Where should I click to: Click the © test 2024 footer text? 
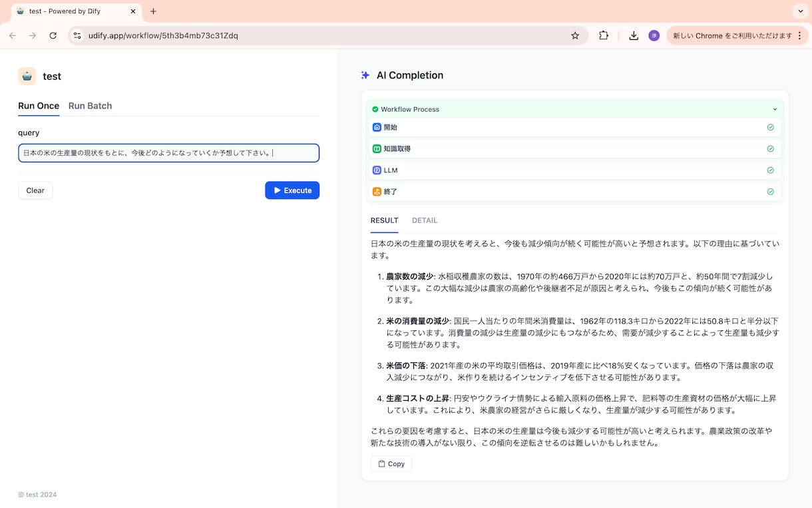[x=37, y=495]
